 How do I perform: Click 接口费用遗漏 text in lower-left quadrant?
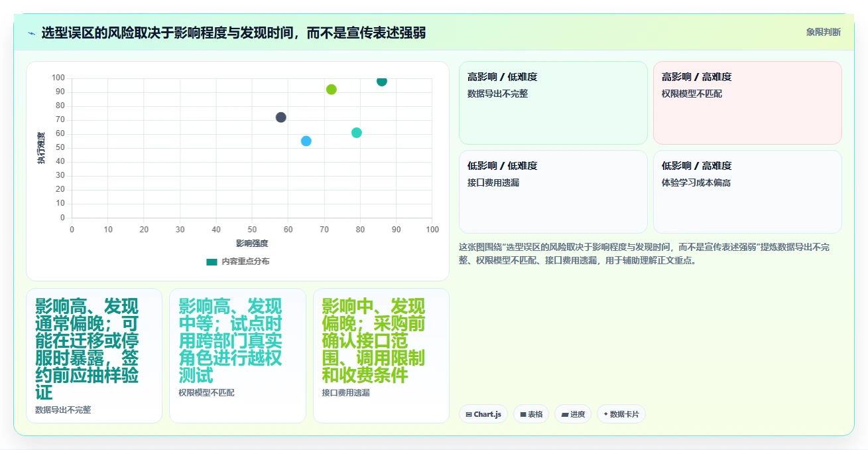pos(493,183)
